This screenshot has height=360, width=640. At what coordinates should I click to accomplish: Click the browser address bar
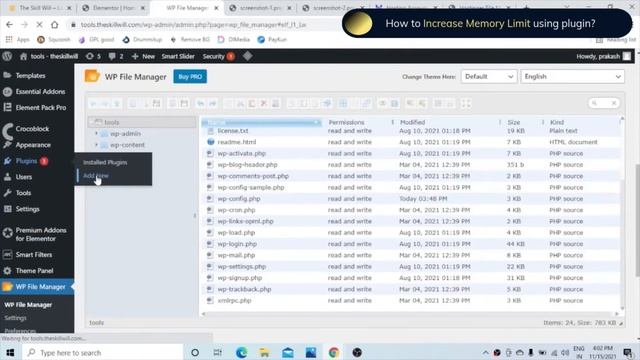204,24
